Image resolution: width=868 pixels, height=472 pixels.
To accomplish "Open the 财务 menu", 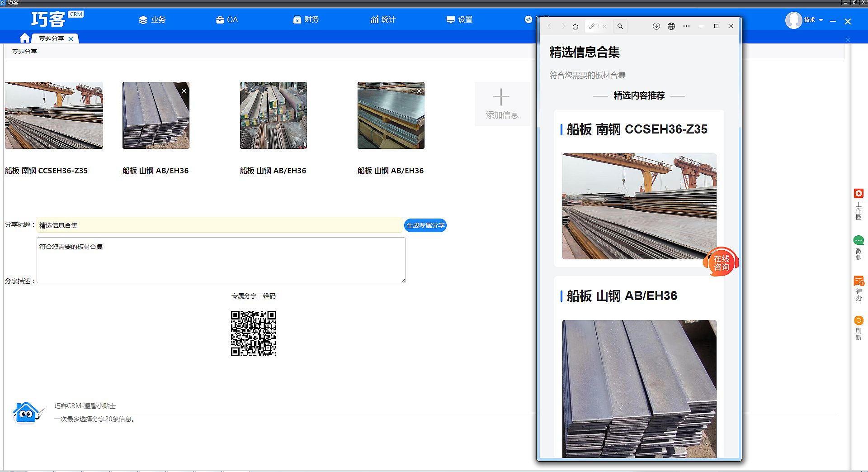I will point(306,20).
